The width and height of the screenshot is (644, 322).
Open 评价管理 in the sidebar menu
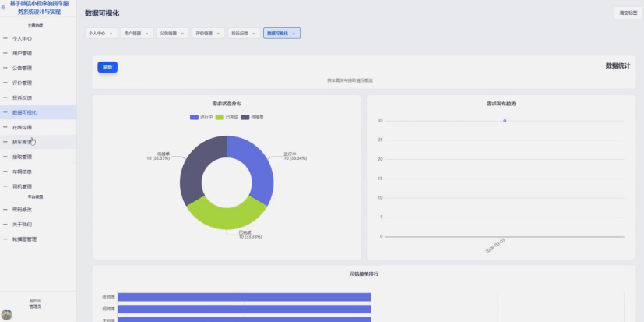tap(38, 83)
